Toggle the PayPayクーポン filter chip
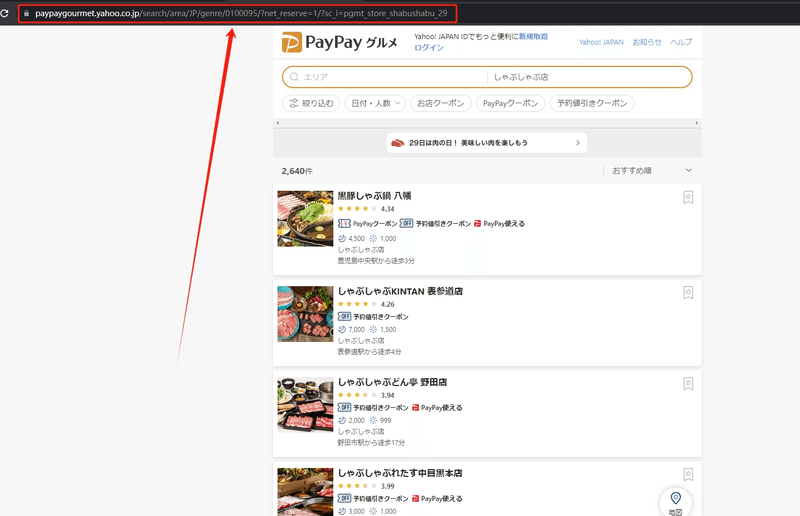This screenshot has height=516, width=800. [510, 103]
